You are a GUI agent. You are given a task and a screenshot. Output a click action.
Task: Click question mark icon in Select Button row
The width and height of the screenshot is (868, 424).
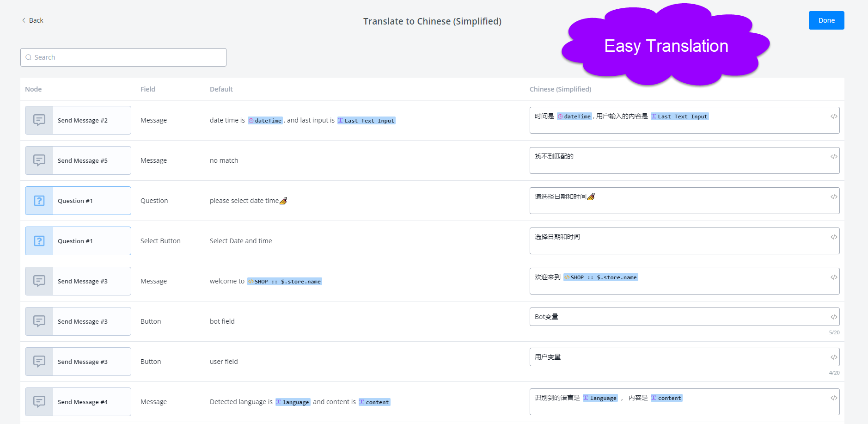tap(39, 241)
